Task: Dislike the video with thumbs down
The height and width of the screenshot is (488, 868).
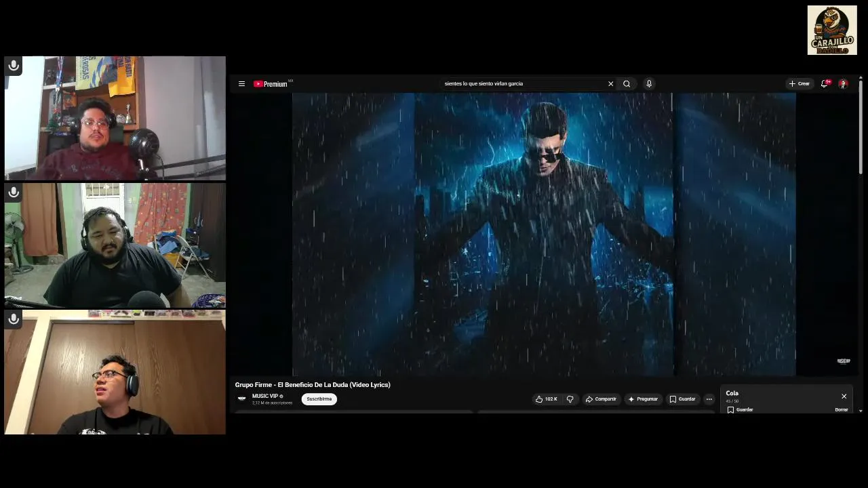Action: 570,399
